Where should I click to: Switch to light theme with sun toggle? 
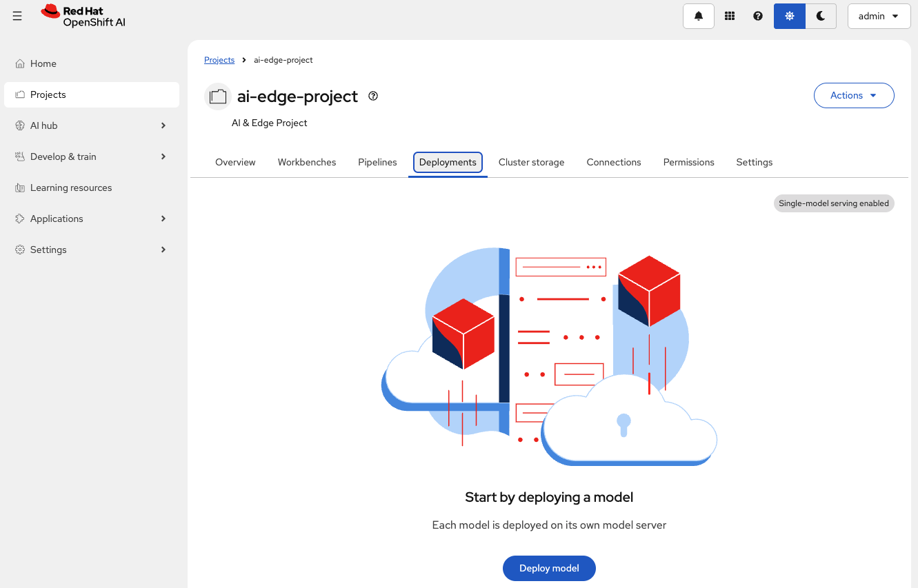pos(790,16)
